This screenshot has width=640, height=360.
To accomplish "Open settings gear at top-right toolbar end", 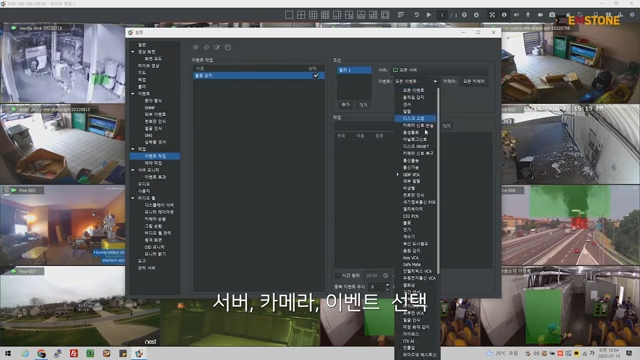I will [632, 15].
